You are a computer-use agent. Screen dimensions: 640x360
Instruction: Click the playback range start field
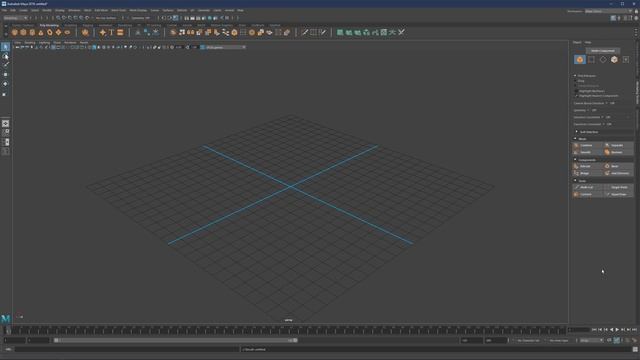(39, 340)
